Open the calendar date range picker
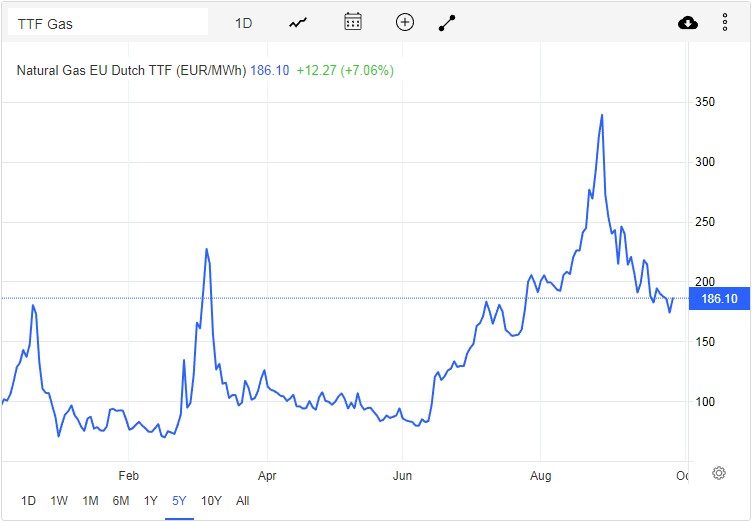 point(352,22)
